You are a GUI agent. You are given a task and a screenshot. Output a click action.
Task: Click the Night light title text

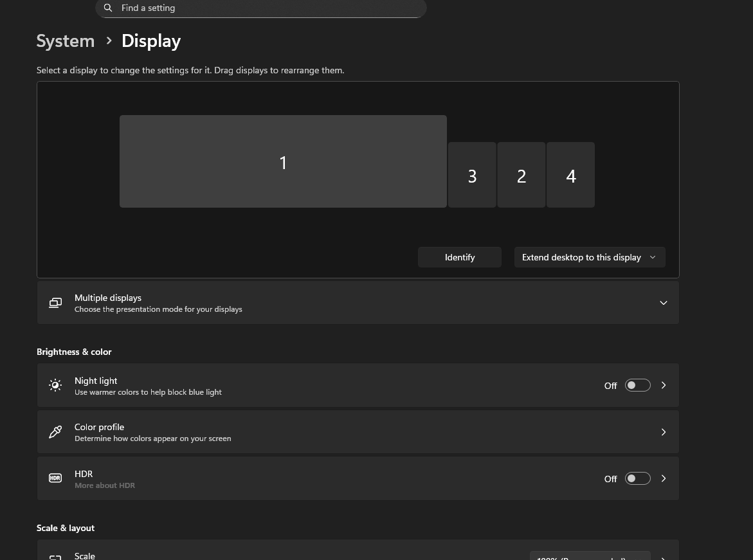(x=96, y=381)
